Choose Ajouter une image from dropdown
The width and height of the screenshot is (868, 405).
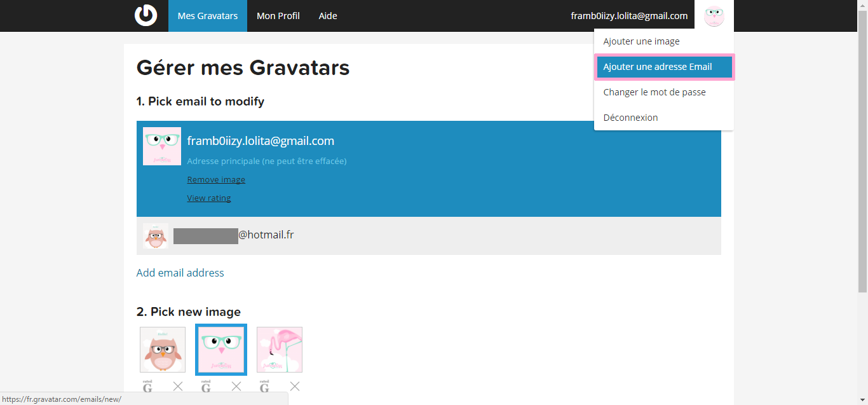point(664,41)
